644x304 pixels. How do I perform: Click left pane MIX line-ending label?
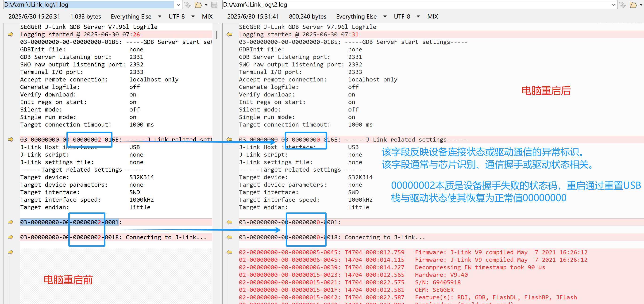(x=207, y=16)
